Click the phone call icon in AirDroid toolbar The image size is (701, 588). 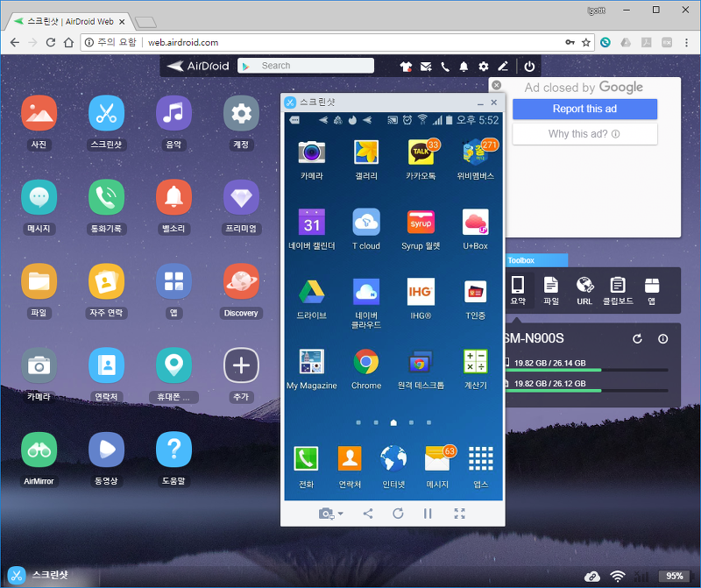(445, 67)
